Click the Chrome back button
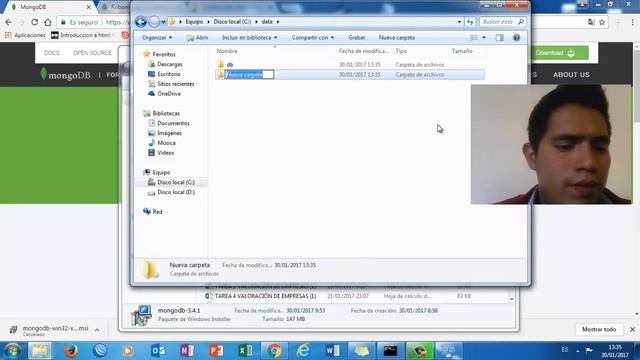The width and height of the screenshot is (640, 360). [9, 22]
